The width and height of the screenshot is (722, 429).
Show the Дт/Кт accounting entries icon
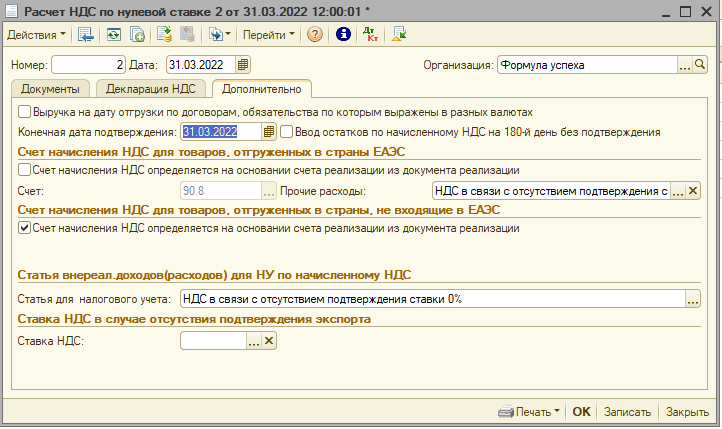tap(370, 34)
